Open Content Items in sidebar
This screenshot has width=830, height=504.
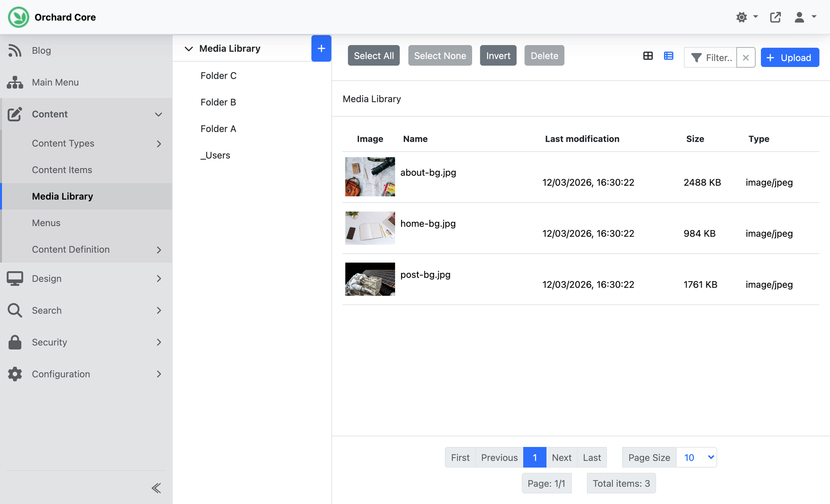coord(62,170)
